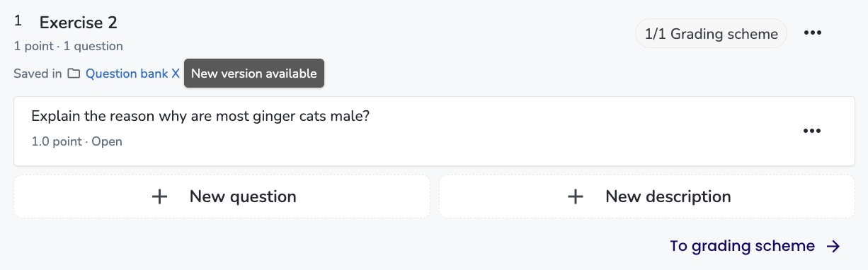868x270 pixels.
Task: Go To grading scheme
Action: pyautogui.click(x=755, y=246)
